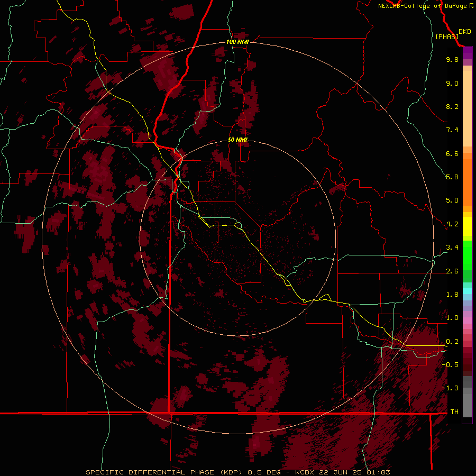This screenshot has width=476, height=476.
Task: Click the 6.6 value on the scale
Action: [452, 153]
